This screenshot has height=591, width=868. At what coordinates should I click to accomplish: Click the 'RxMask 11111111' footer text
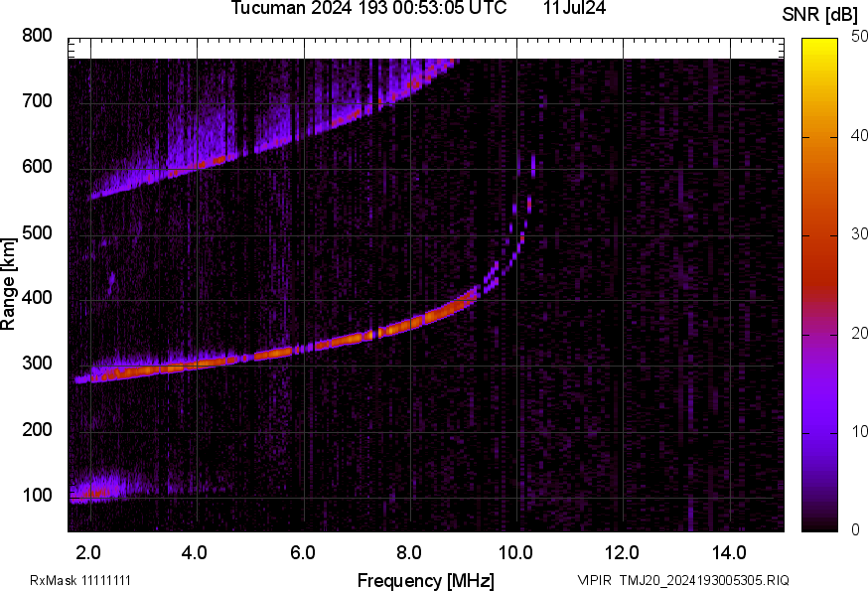pyautogui.click(x=80, y=580)
